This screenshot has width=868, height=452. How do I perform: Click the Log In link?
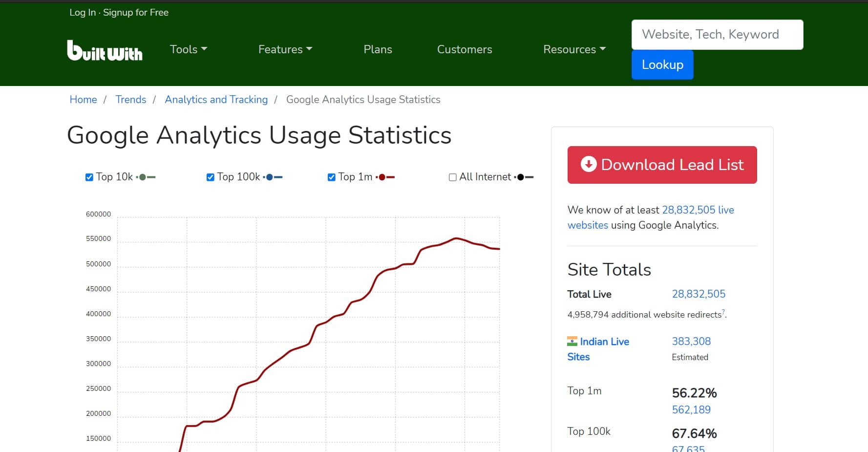point(83,12)
